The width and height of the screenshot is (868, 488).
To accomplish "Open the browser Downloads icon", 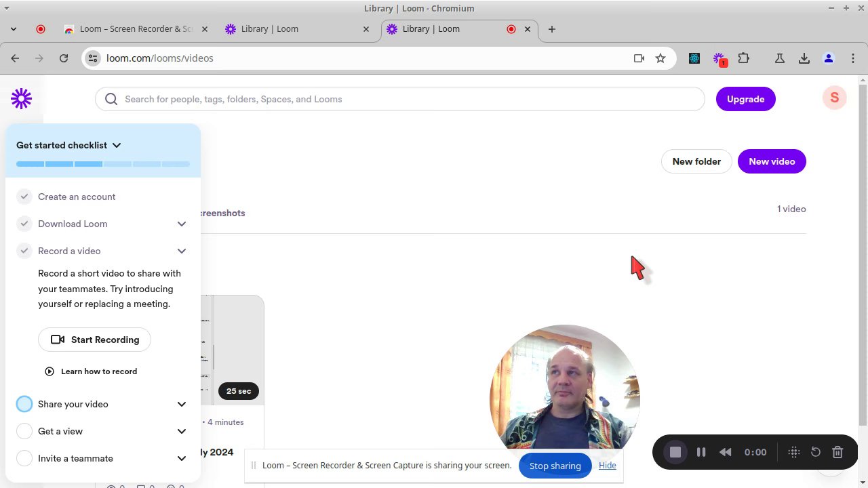I will coord(804,58).
